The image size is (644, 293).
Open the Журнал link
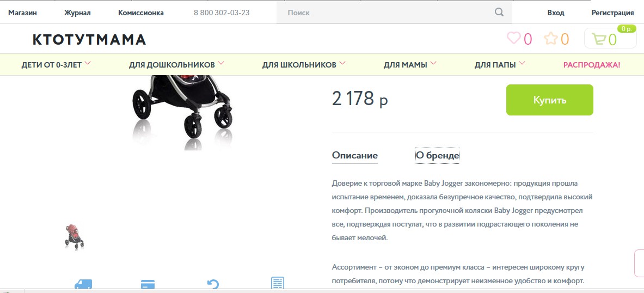coord(77,13)
